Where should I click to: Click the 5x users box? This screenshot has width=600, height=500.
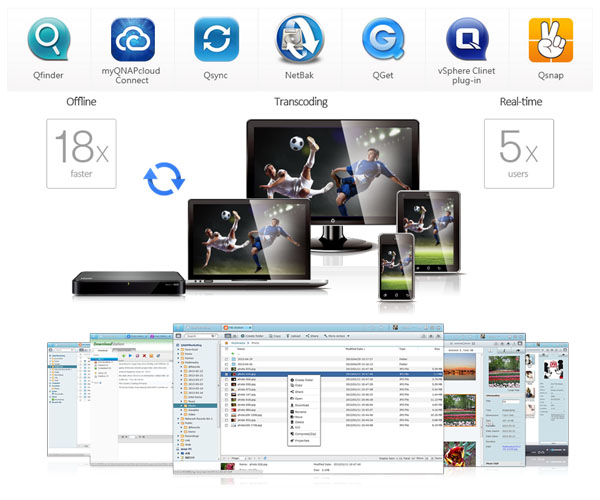point(518,153)
